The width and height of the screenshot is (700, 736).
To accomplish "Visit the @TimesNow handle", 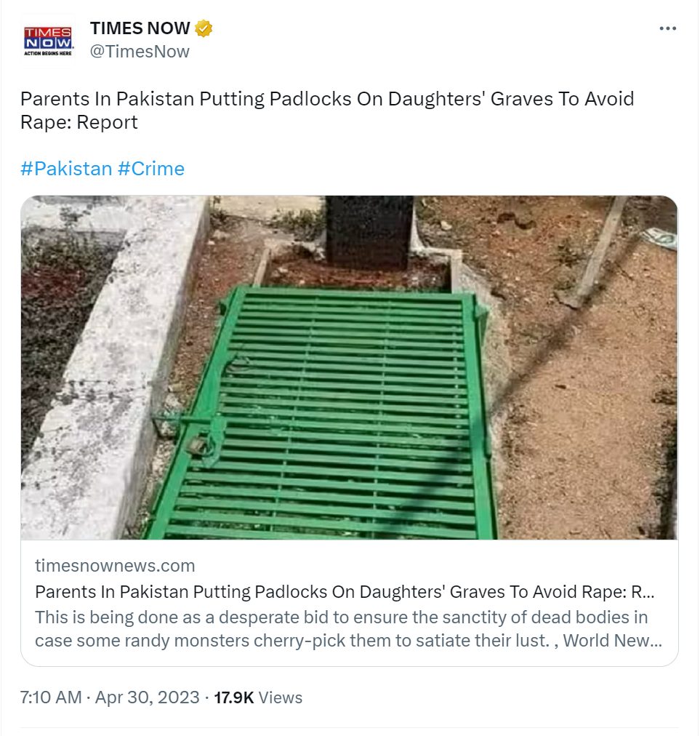I will [140, 52].
